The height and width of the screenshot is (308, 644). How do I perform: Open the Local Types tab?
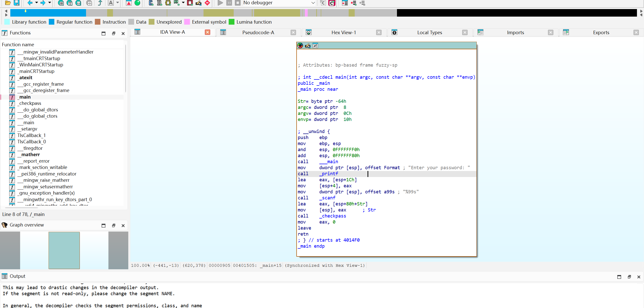pyautogui.click(x=429, y=32)
